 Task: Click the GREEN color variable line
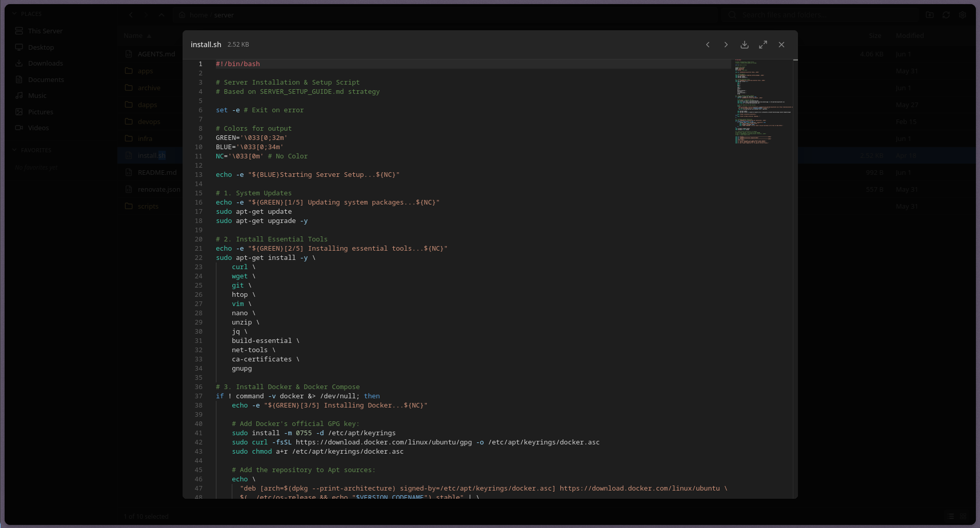coord(251,138)
